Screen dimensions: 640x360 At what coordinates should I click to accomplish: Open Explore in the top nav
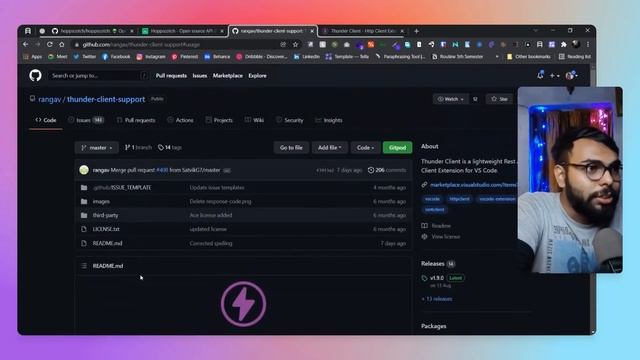(x=258, y=76)
